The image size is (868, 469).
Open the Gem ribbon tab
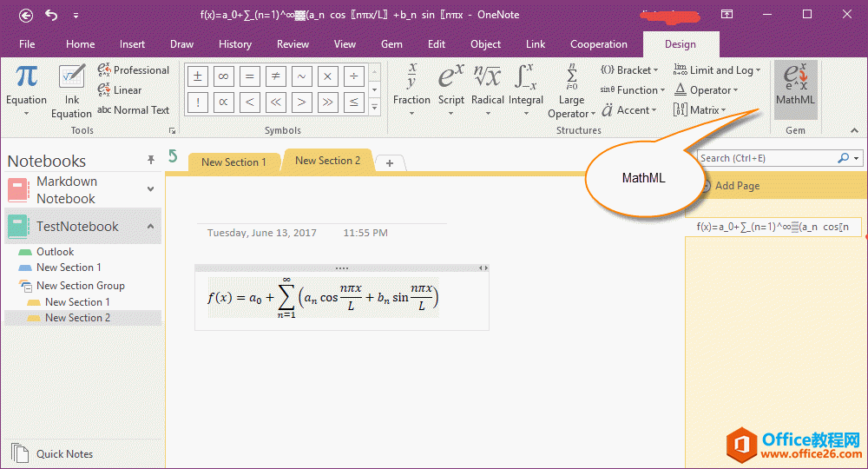pyautogui.click(x=392, y=44)
